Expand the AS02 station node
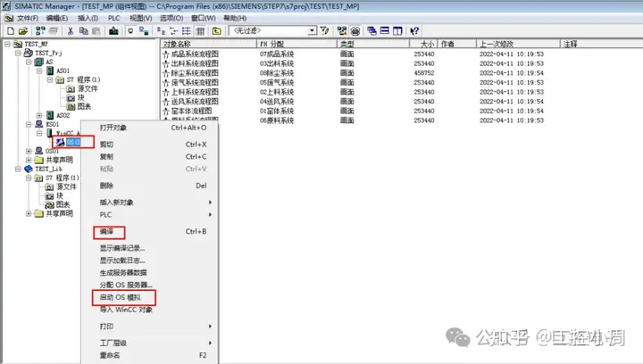The image size is (643, 364). (39, 115)
